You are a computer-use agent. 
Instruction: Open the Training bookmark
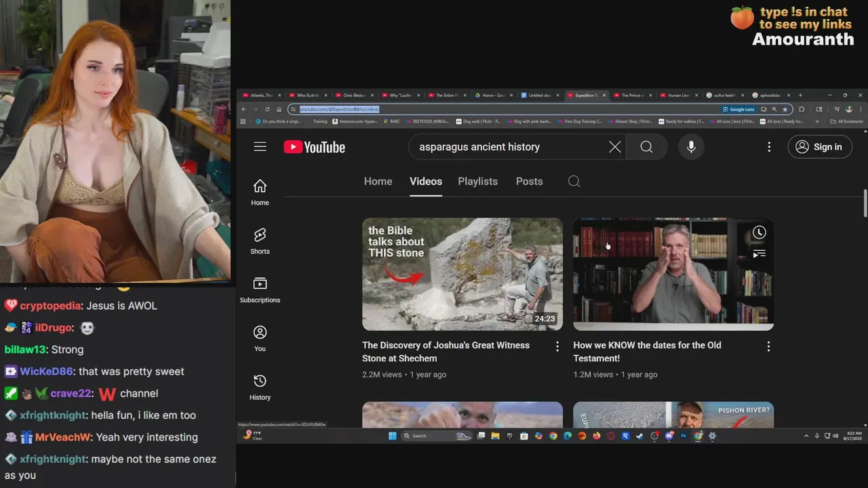point(320,121)
